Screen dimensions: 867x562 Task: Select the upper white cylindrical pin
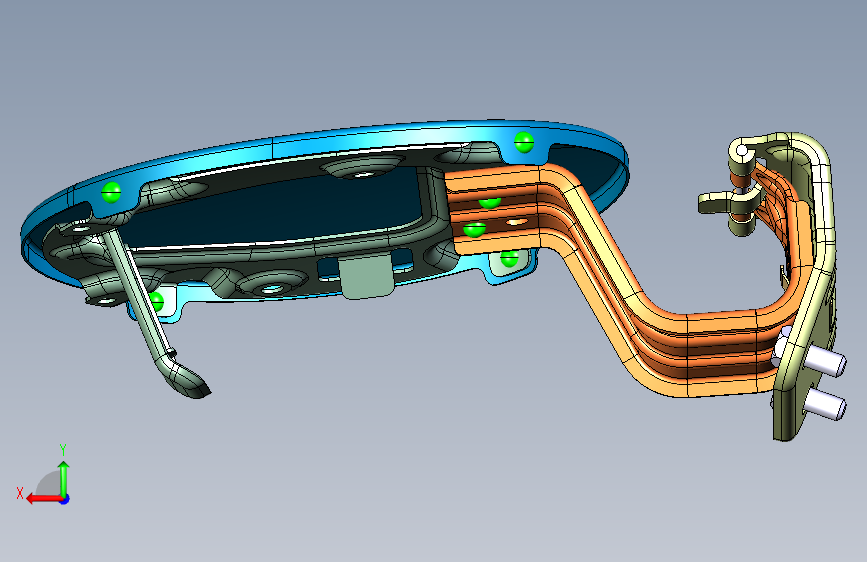824,362
